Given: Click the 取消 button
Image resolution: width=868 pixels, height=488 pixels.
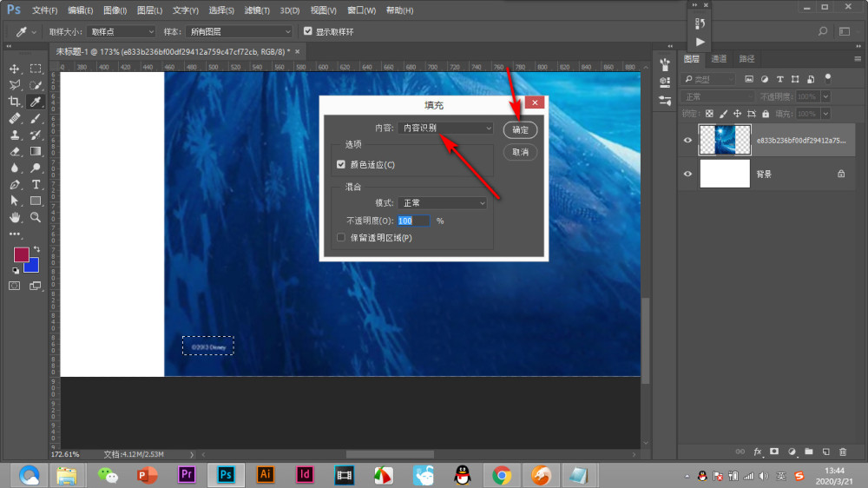Looking at the screenshot, I should coord(520,152).
